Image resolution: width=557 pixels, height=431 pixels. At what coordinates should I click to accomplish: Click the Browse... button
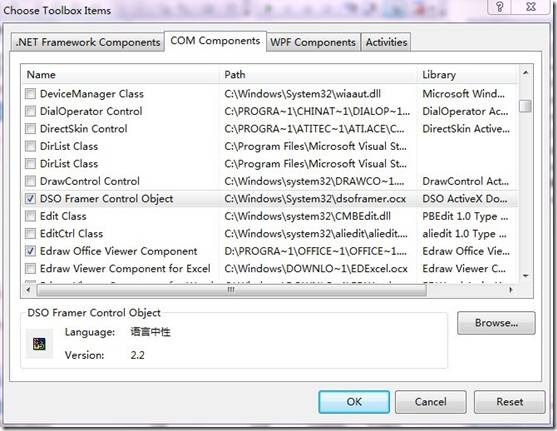(x=496, y=323)
